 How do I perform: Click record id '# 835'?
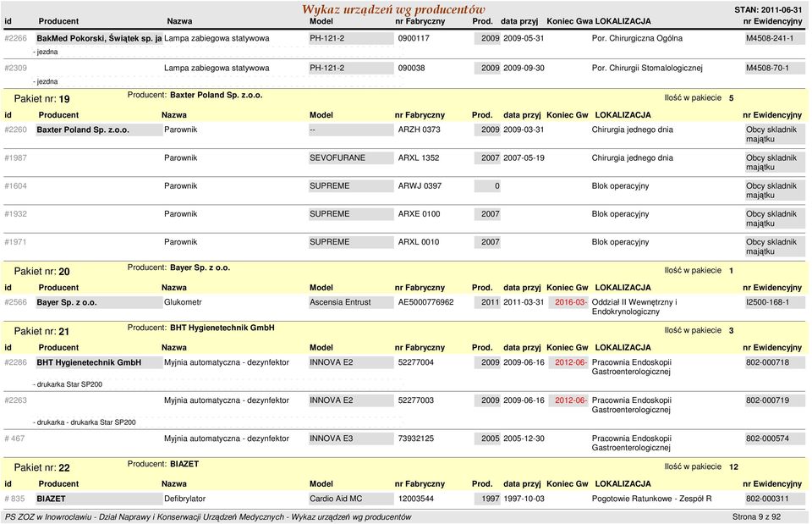[x=14, y=499]
